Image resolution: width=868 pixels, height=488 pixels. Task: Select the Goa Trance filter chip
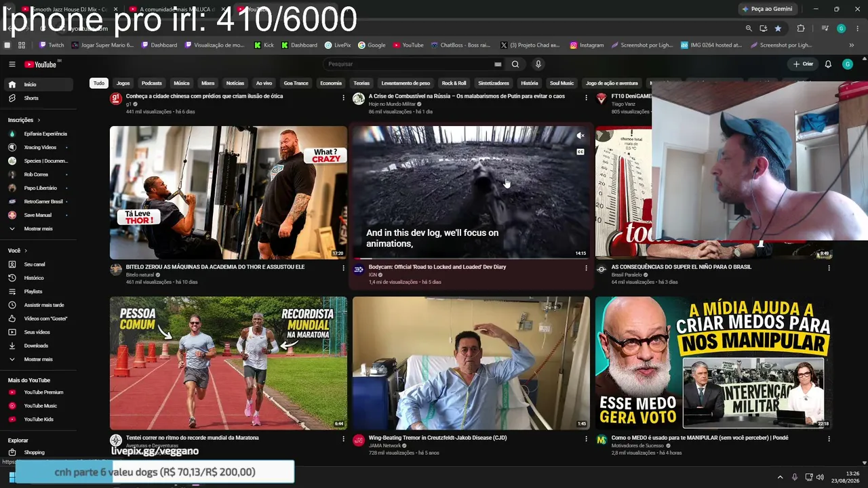click(x=296, y=83)
